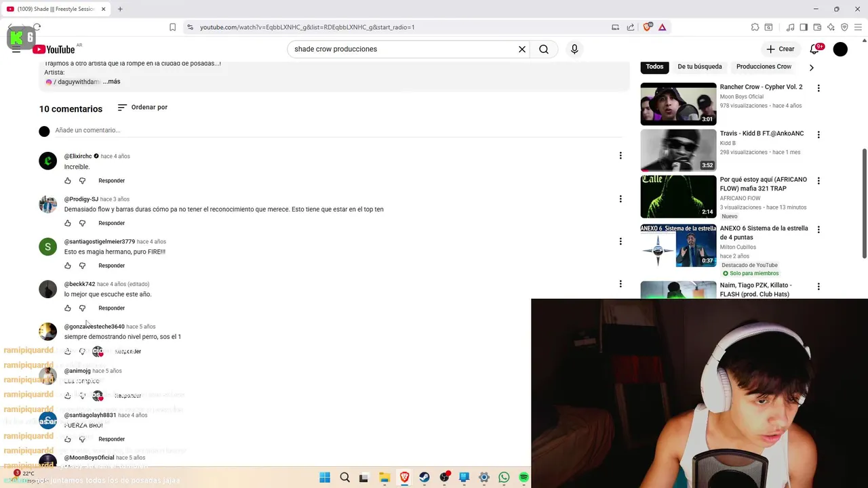
Task: Open a new browser tab
Action: pyautogui.click(x=120, y=9)
